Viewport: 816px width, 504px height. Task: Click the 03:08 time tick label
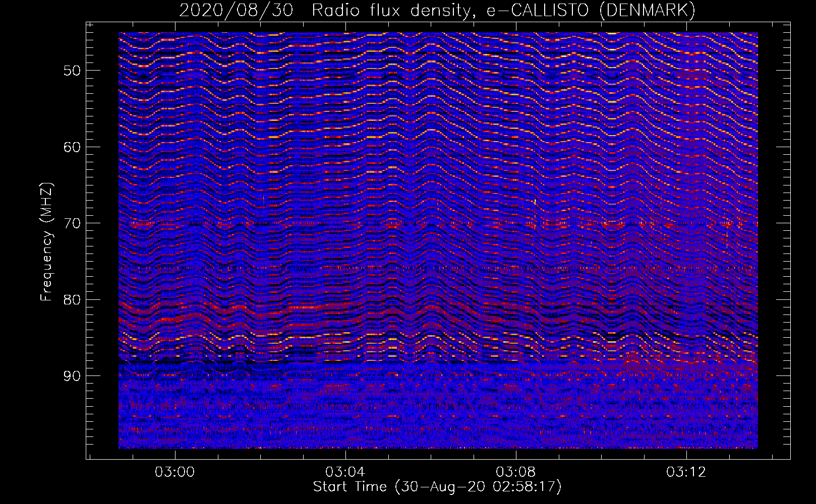(516, 472)
